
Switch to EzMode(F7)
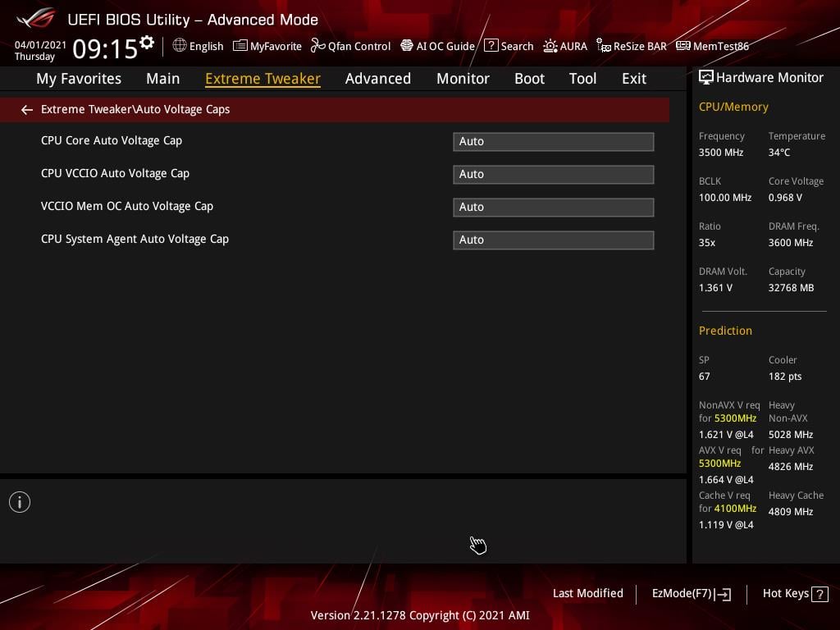[x=691, y=594]
